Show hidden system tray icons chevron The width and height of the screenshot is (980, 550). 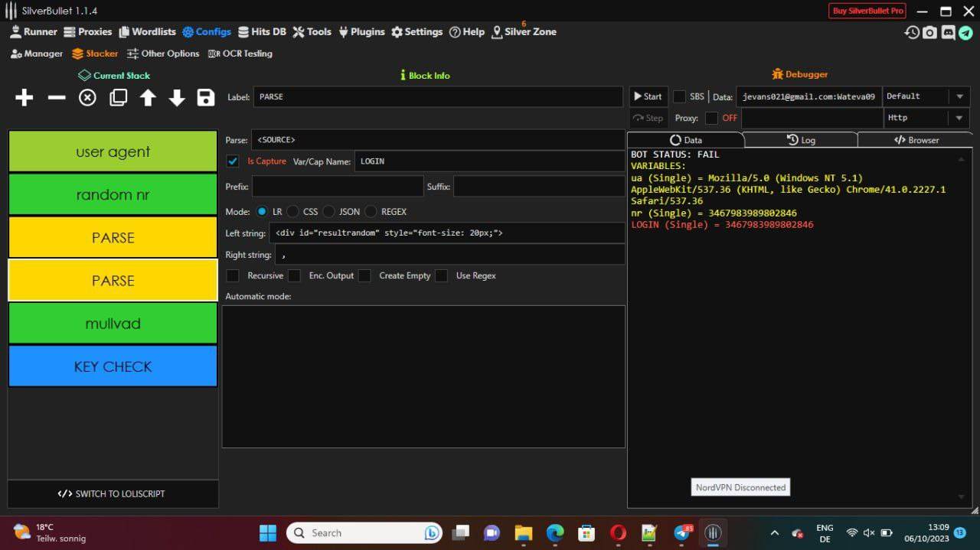point(774,533)
